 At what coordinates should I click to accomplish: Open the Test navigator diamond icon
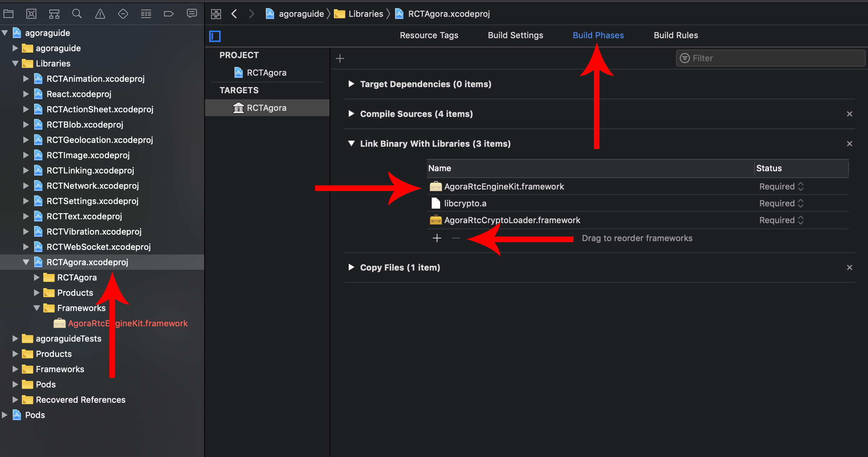click(x=123, y=14)
